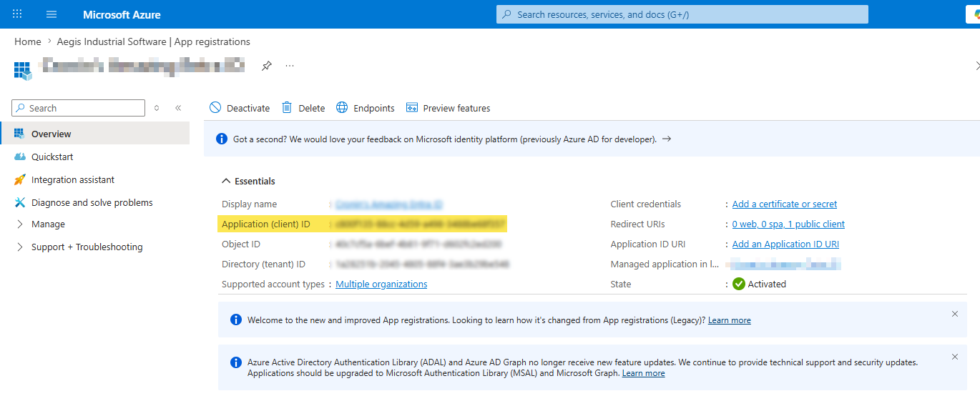980x396 pixels.
Task: Open Preview features from the toolbar
Action: 449,108
